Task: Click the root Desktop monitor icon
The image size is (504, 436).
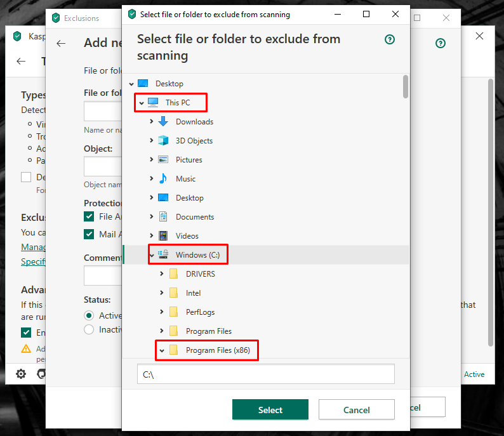Action: [143, 84]
